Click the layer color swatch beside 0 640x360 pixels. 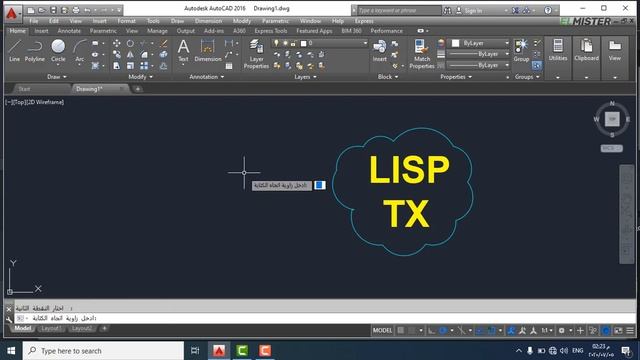(303, 43)
